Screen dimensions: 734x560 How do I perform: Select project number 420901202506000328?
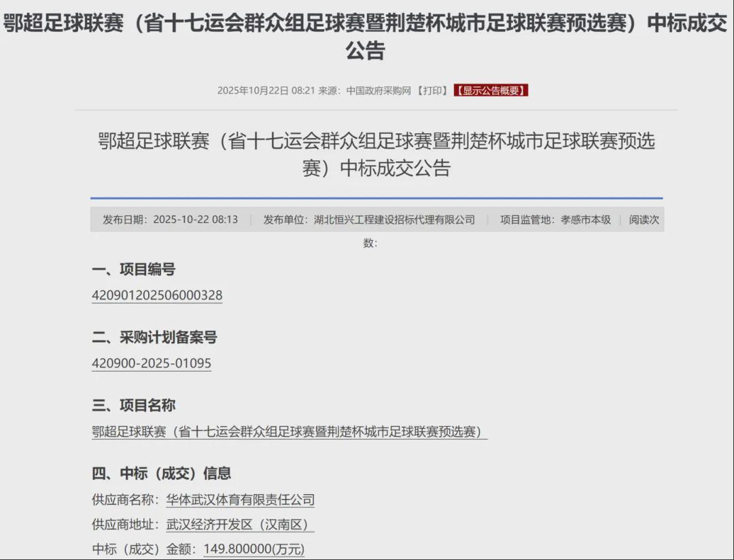pyautogui.click(x=157, y=296)
